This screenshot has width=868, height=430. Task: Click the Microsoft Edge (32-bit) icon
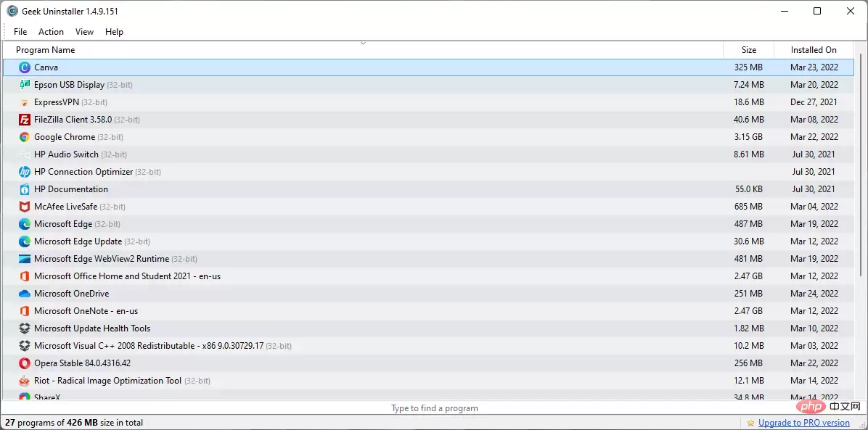(x=25, y=224)
